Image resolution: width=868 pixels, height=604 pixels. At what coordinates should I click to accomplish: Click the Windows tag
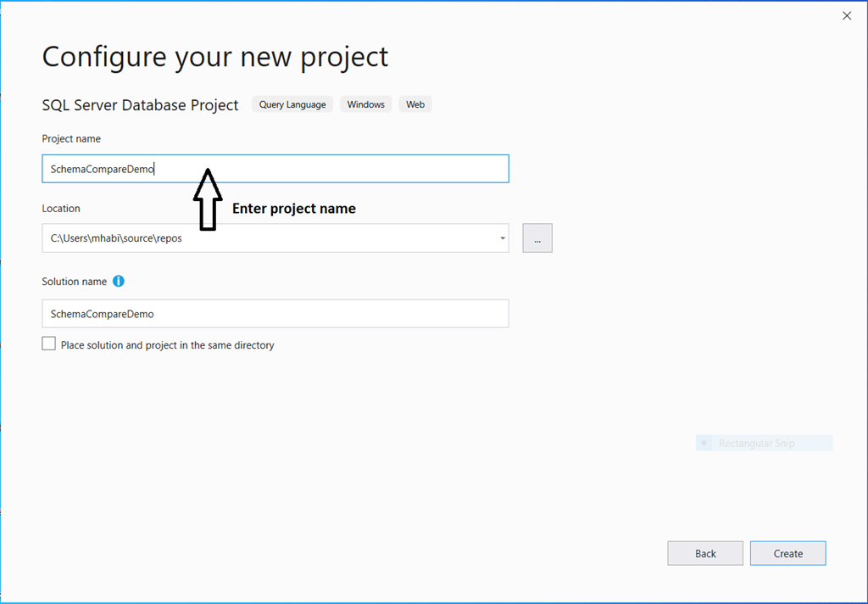click(366, 104)
